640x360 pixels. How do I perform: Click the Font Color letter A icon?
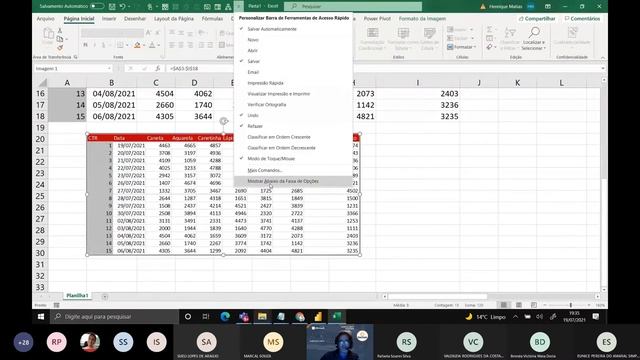(152, 45)
